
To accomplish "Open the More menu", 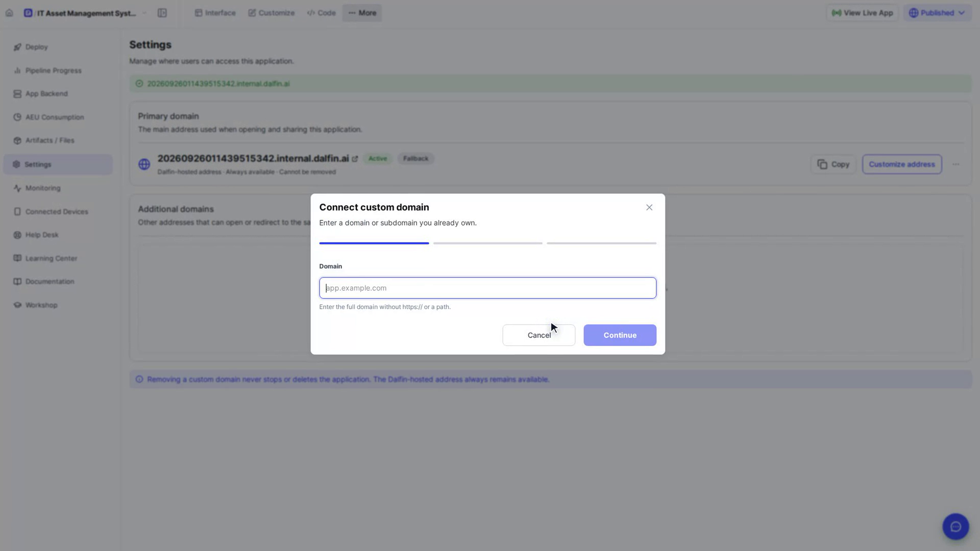I will [x=362, y=13].
